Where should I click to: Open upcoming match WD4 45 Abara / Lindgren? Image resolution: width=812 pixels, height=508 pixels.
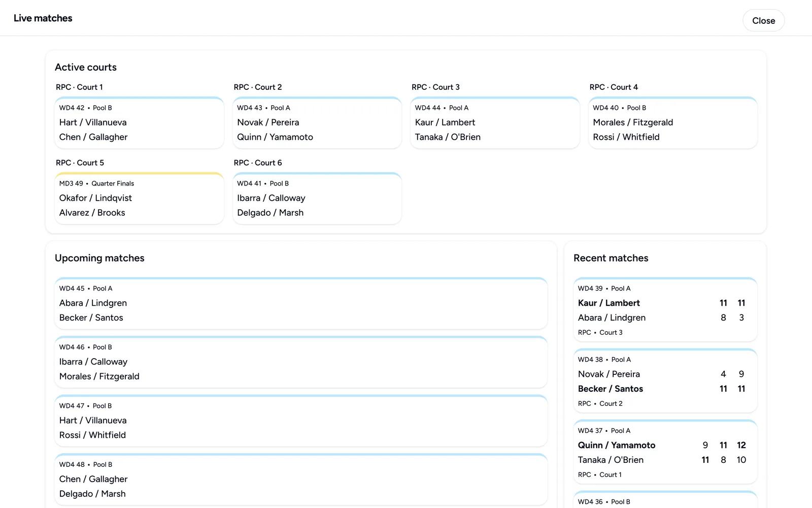301,303
